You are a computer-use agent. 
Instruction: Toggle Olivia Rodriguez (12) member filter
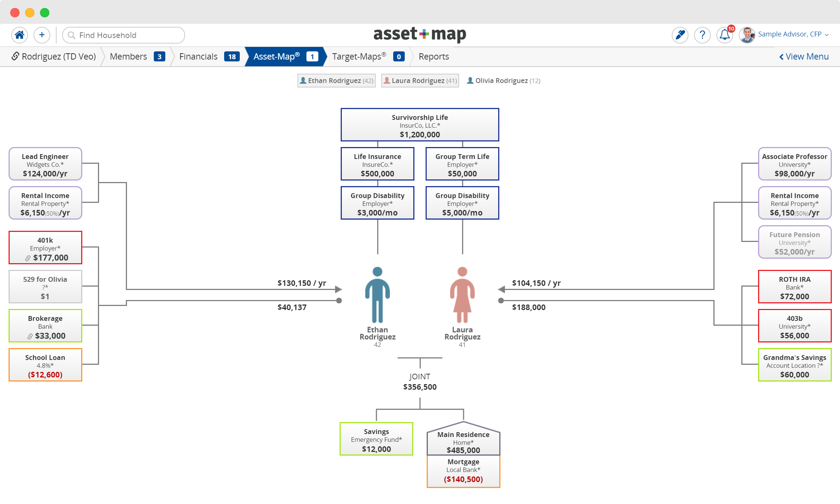coord(503,81)
